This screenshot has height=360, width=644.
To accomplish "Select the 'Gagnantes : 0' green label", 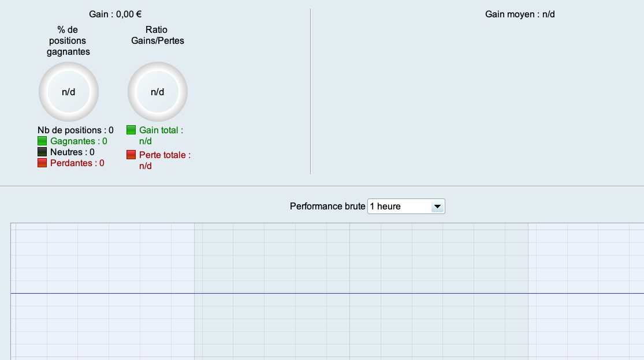I will [79, 141].
